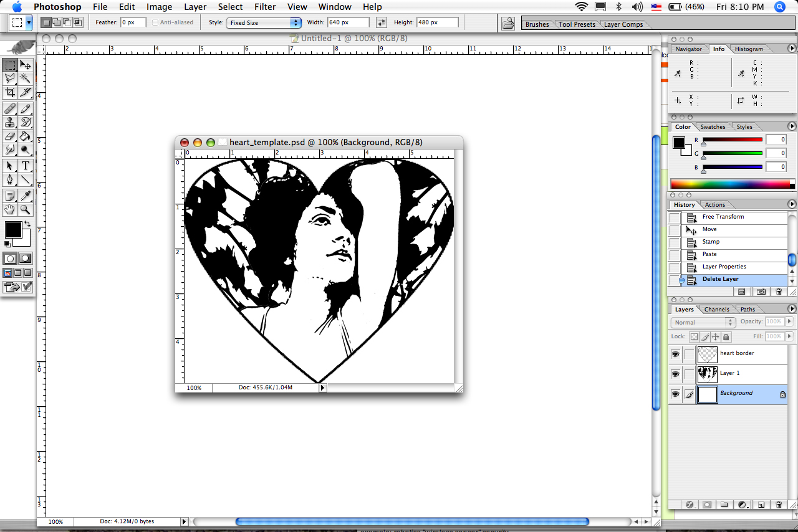Toggle lock position in Layers panel

[715, 337]
